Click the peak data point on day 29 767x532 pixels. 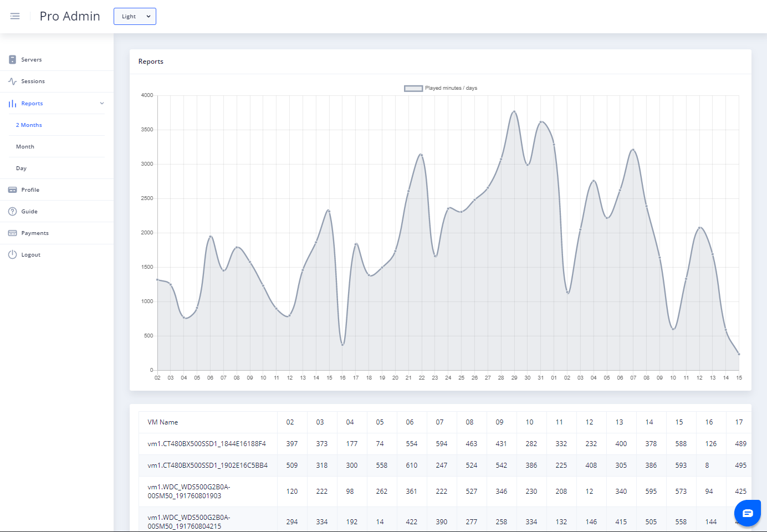[x=514, y=111]
